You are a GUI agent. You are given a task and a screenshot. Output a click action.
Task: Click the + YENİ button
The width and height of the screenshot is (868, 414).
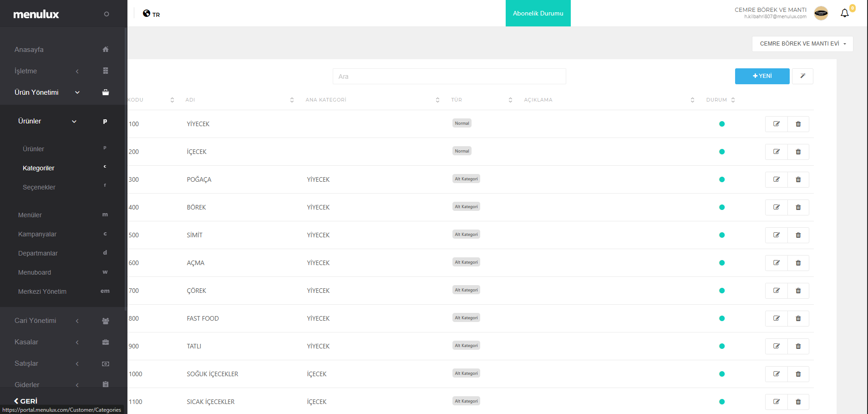point(762,76)
